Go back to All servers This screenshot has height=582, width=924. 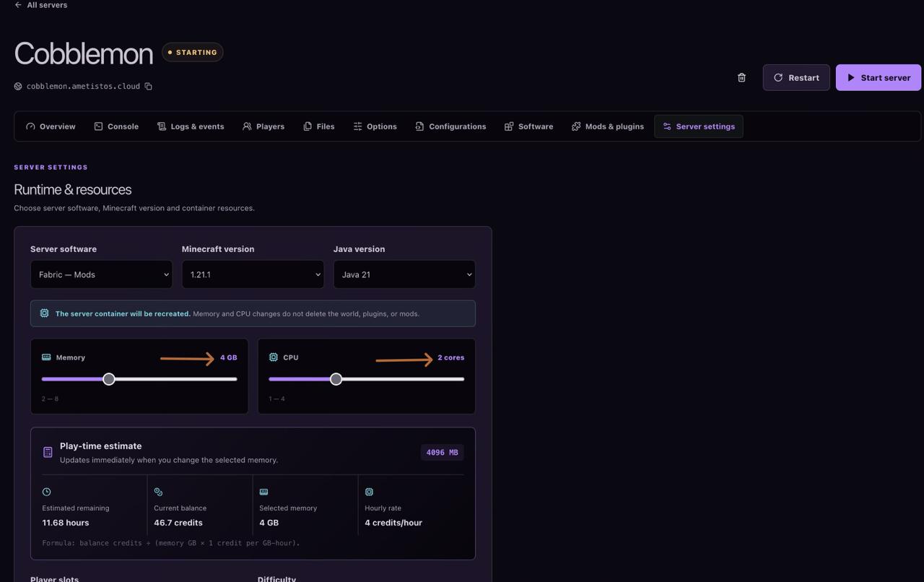click(x=41, y=5)
